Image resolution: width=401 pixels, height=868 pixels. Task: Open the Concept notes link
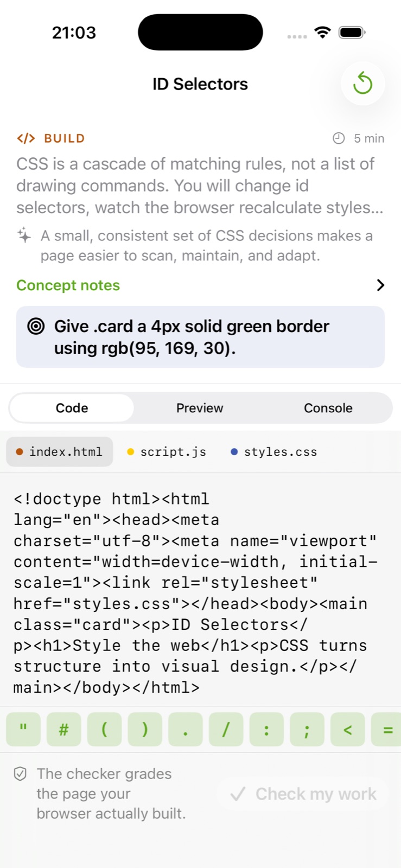click(x=68, y=285)
